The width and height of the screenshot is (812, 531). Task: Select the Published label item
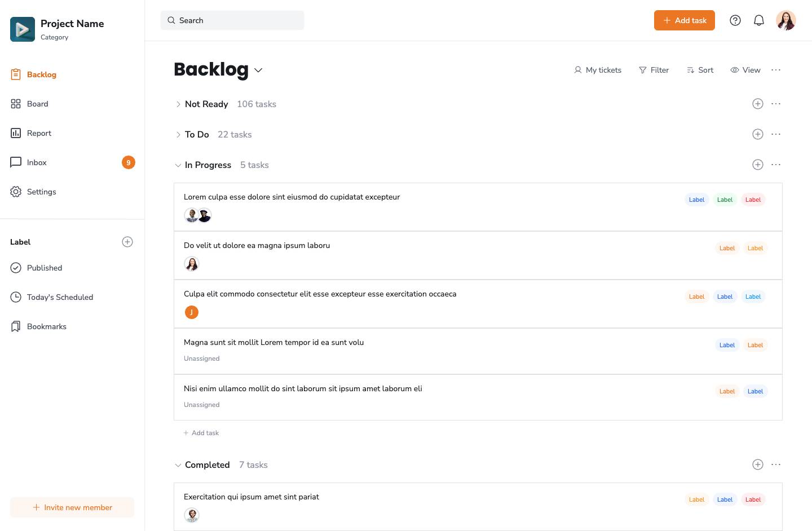(x=45, y=268)
